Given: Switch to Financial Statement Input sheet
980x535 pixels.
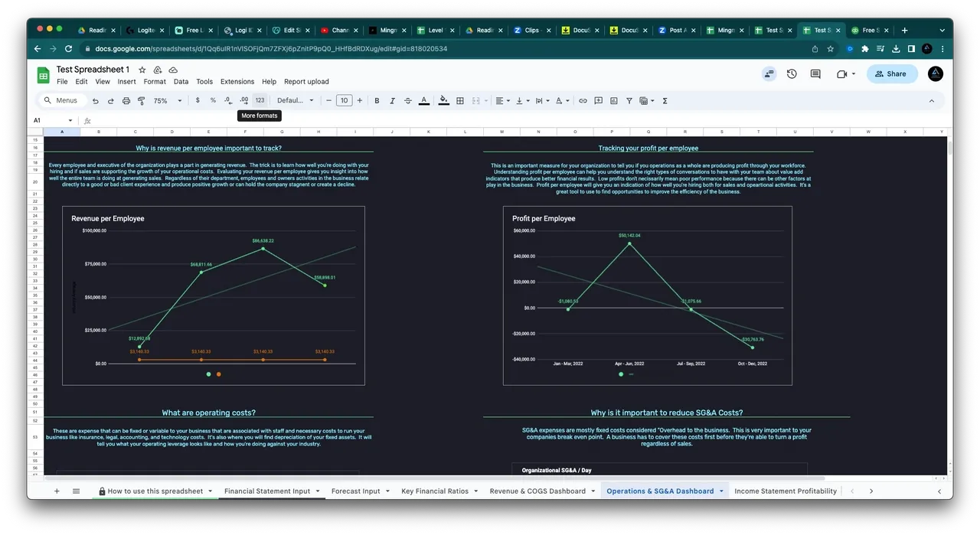Looking at the screenshot, I should 267,491.
